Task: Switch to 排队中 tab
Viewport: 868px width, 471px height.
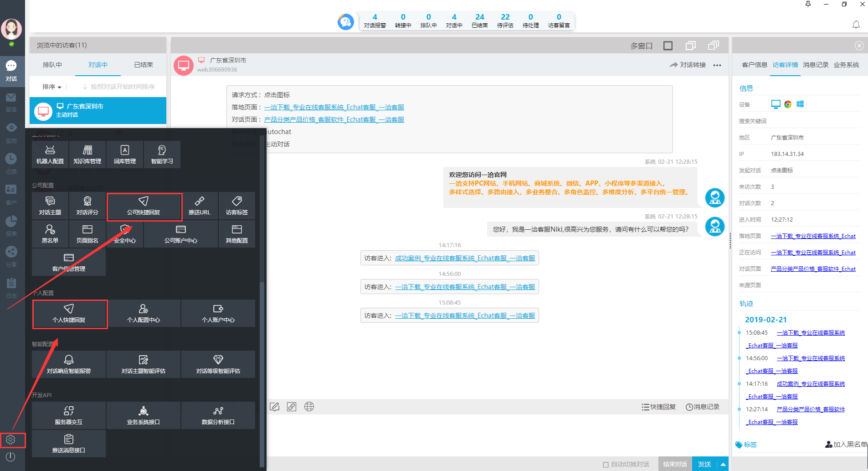Action: click(x=52, y=65)
